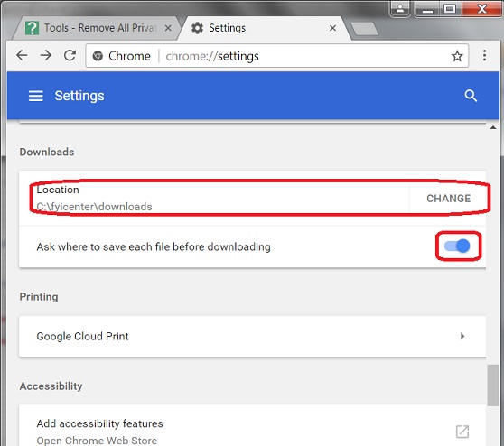
Task: Close the Settings tab
Action: 333,28
